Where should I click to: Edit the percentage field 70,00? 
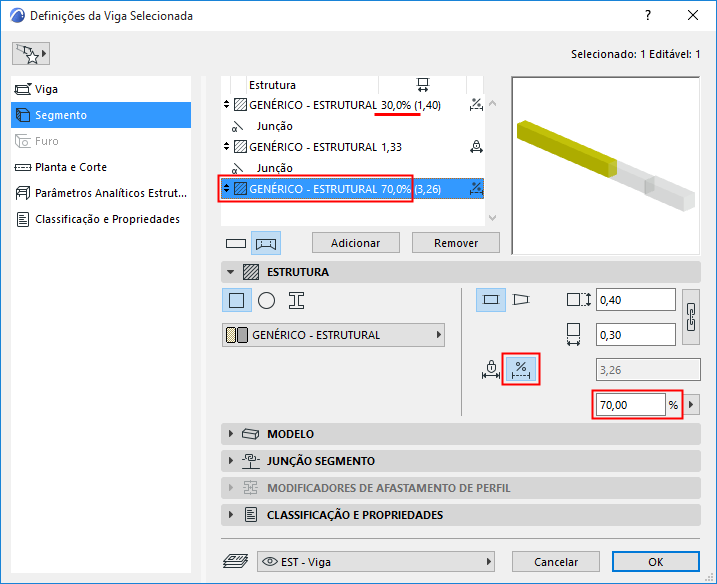(630, 405)
